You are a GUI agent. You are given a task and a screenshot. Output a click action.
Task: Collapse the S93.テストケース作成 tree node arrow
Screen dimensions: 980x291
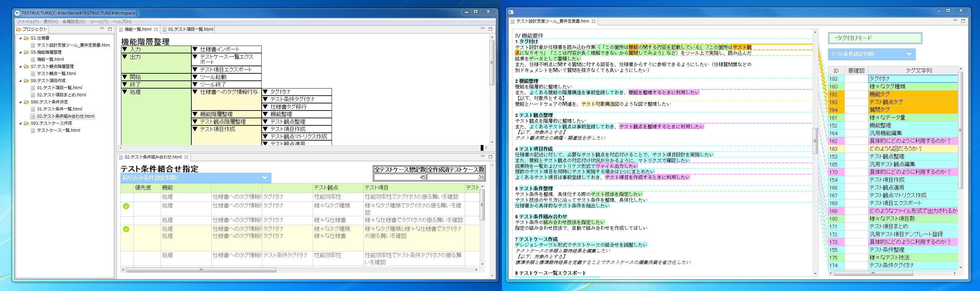click(x=21, y=123)
